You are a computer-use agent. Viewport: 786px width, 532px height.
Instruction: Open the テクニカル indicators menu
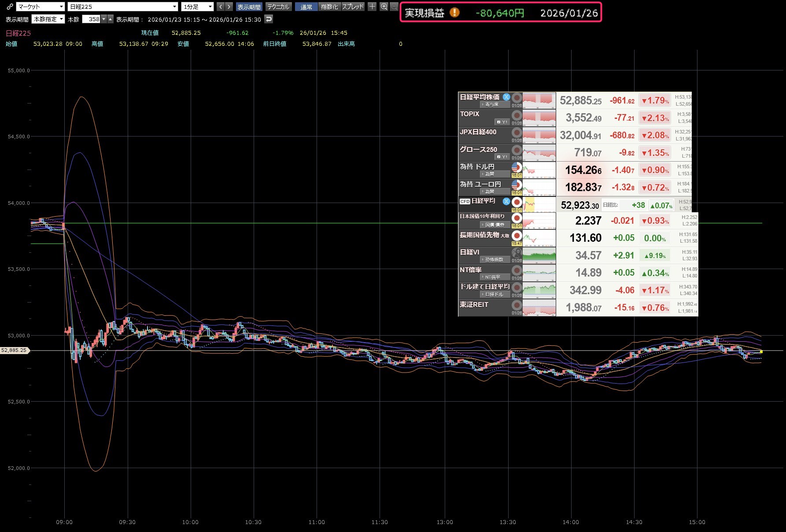pos(278,7)
